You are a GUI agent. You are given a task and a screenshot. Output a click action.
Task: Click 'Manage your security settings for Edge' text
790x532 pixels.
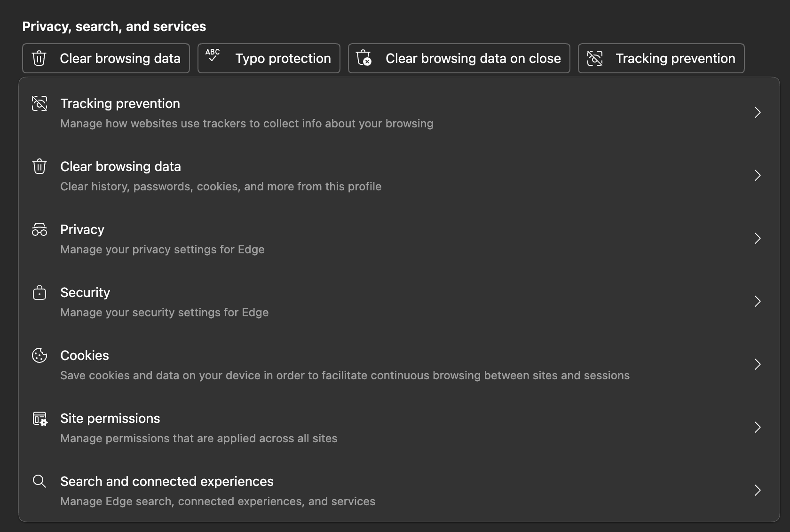tap(164, 313)
